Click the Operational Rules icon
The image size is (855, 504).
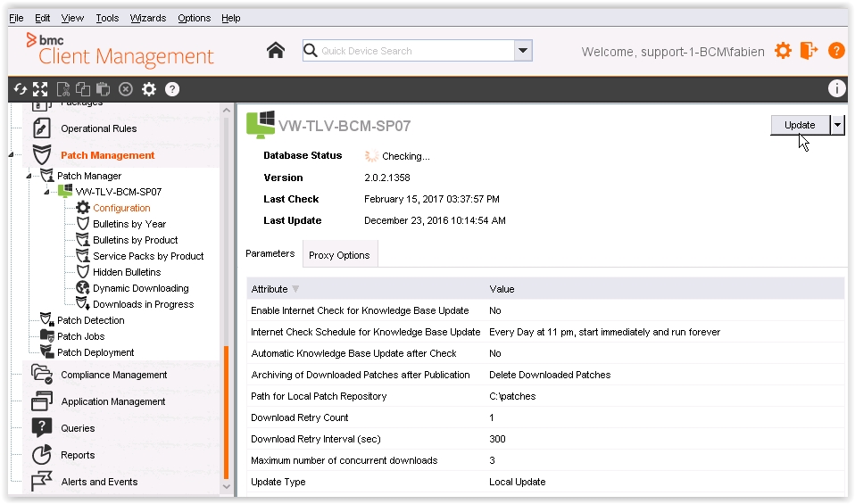coord(41,128)
